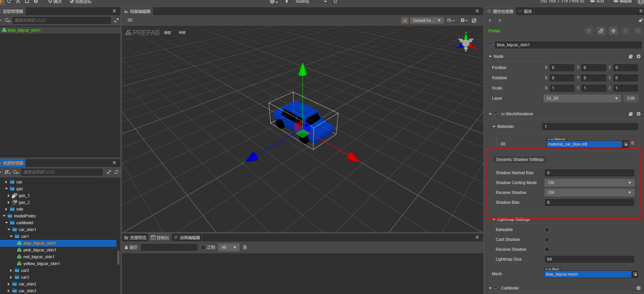
Task: Click the prefab unlink icon
Action: pyautogui.click(x=601, y=31)
